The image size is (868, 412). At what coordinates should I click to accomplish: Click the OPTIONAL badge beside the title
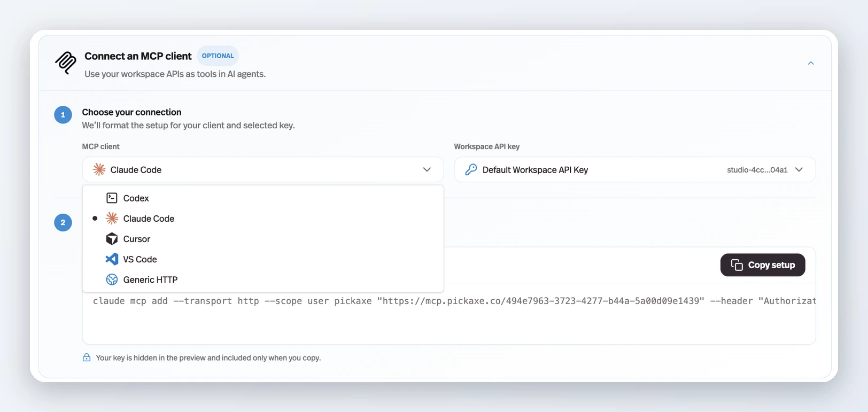pyautogui.click(x=218, y=56)
